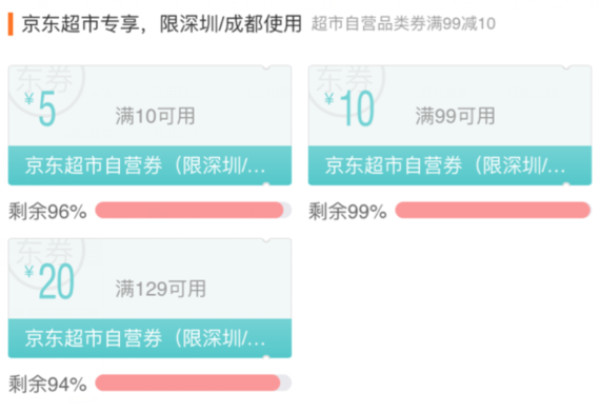Open teal label bar of ¥10 coupon
This screenshot has height=412, width=600.
coord(450,165)
